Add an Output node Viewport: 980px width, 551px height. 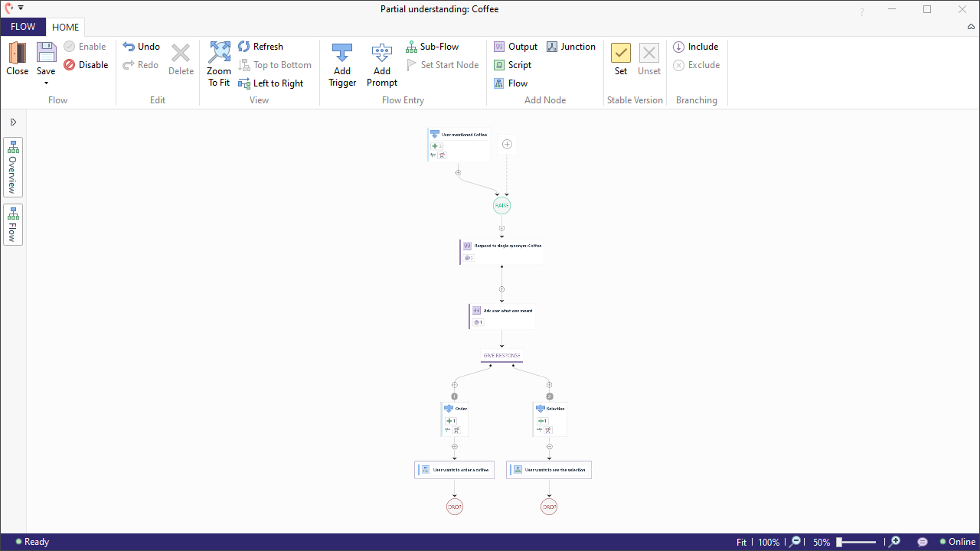[x=515, y=47]
